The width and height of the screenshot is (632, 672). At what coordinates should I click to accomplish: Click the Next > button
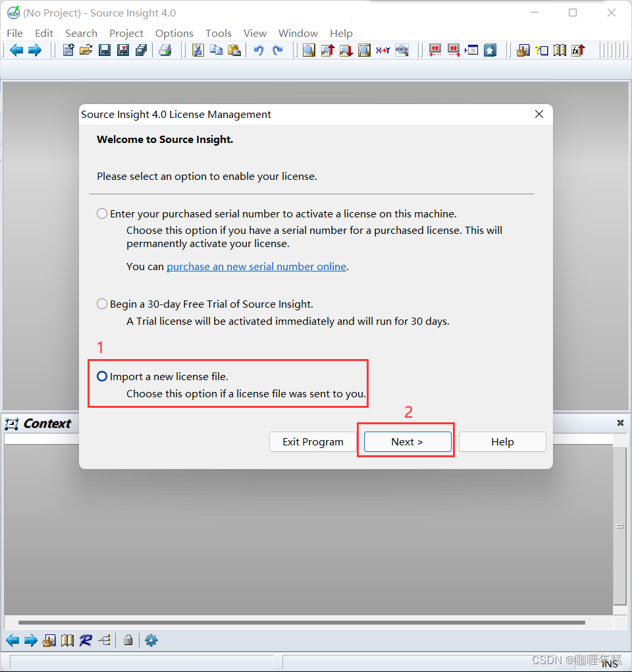[408, 441]
